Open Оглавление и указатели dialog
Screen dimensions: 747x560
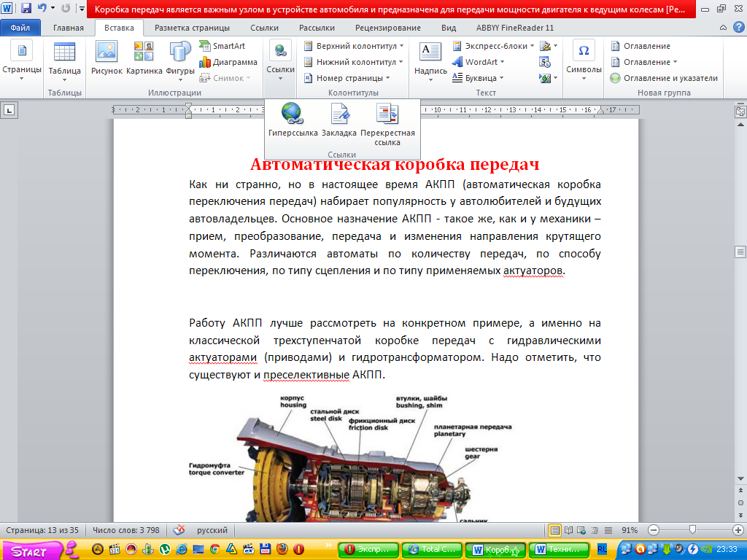click(664, 78)
